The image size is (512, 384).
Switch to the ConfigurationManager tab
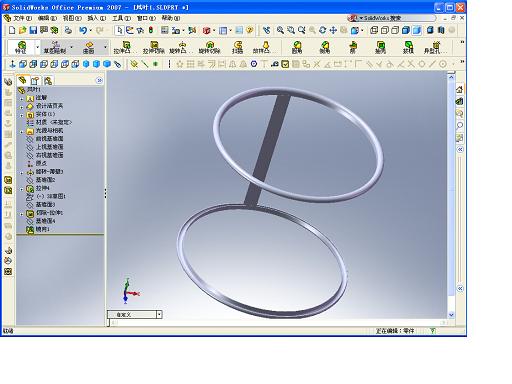[48, 80]
